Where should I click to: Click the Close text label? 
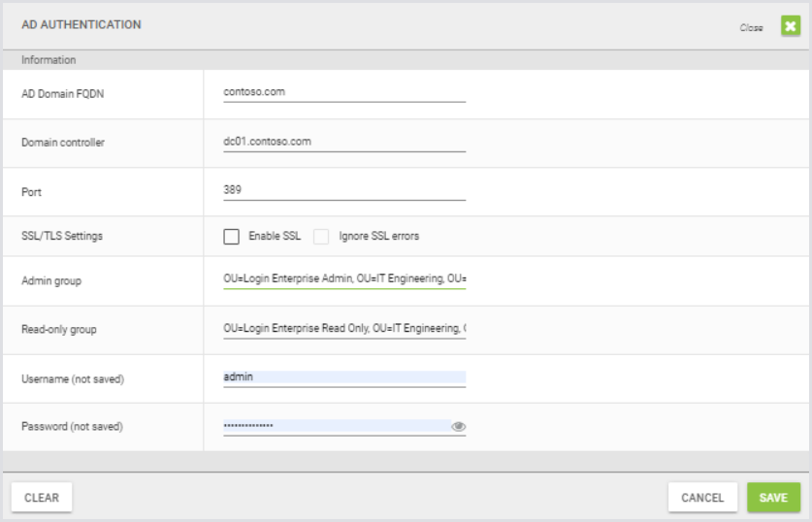pyautogui.click(x=751, y=28)
